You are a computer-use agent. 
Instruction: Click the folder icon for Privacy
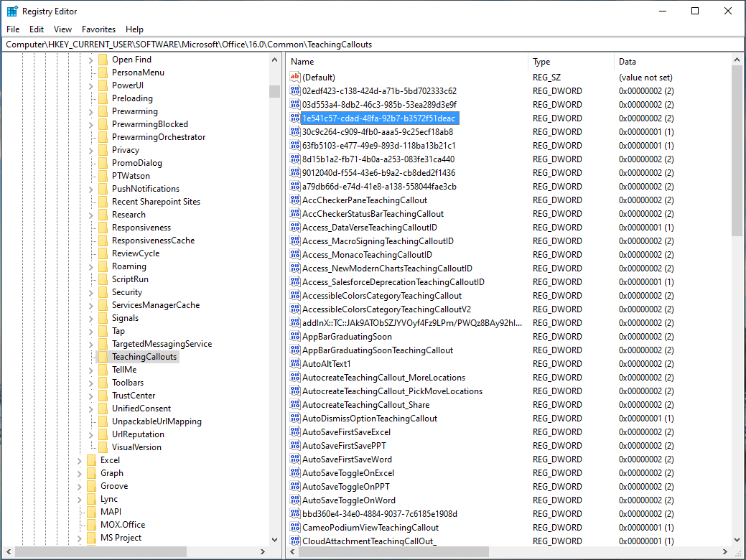[103, 150]
